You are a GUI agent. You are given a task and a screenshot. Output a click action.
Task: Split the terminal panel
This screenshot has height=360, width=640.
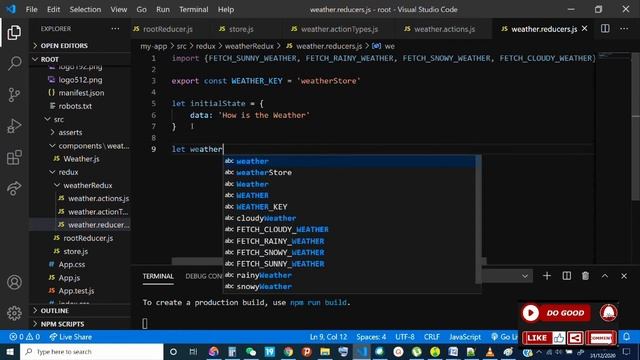click(x=567, y=276)
